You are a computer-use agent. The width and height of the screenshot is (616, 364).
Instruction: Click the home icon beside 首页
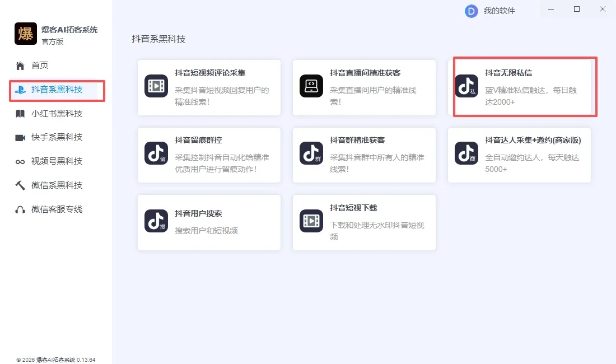point(20,66)
